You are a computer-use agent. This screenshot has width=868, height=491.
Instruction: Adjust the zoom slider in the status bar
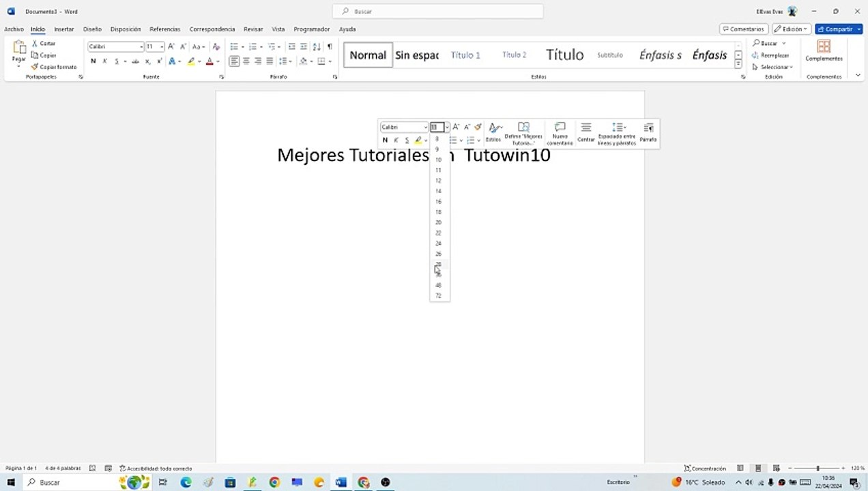tap(818, 468)
